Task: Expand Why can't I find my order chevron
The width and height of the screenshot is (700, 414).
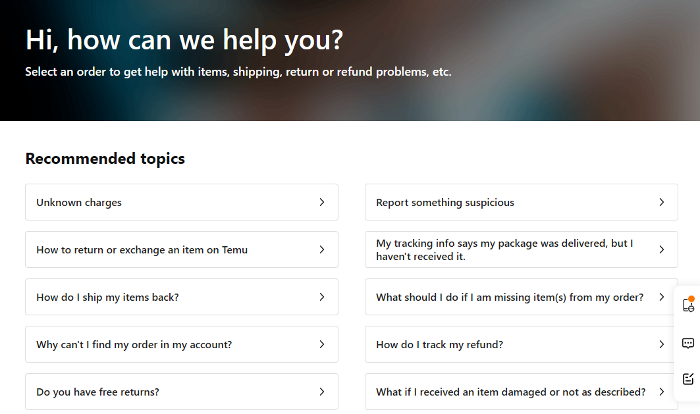Action: coord(322,344)
